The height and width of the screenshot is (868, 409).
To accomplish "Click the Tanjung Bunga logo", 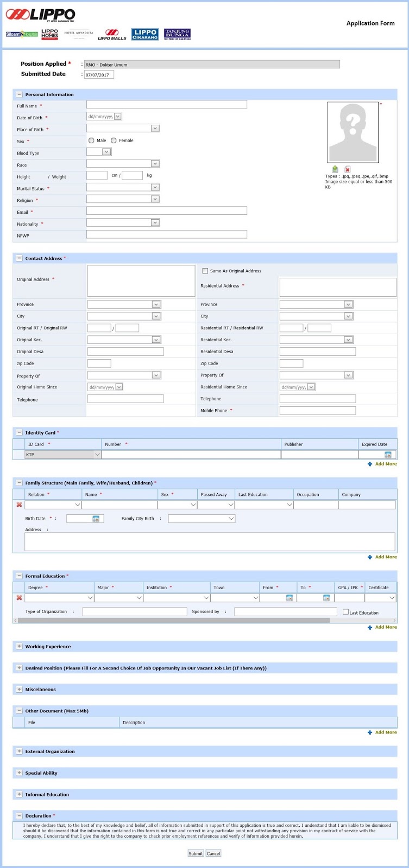I will click(x=177, y=34).
